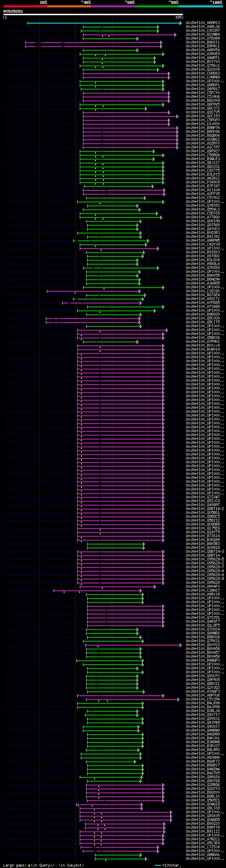
Task: Open hit UniRef100_B6KGI1
Action: [x=203, y=42]
